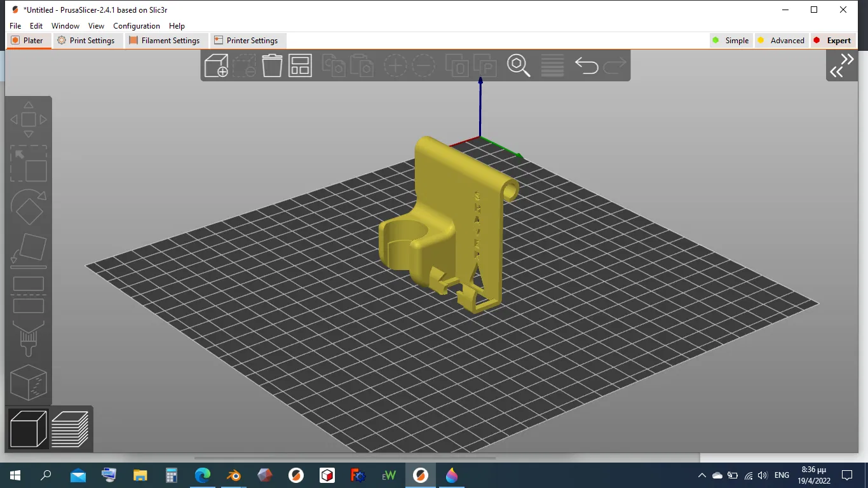Open Calculator from the taskbar
The width and height of the screenshot is (868, 488).
click(x=172, y=475)
